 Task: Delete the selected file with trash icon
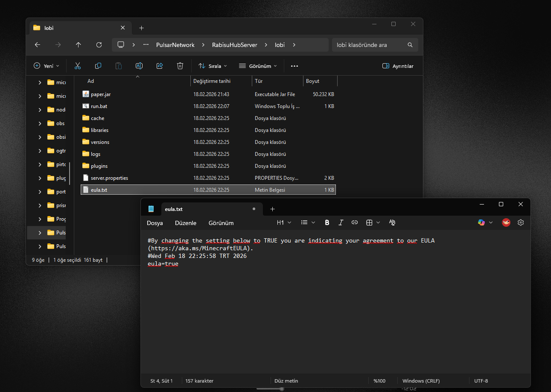(180, 66)
